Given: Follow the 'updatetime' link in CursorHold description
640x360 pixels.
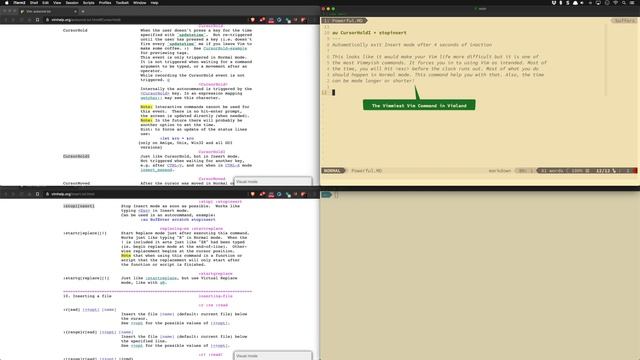Looking at the screenshot, I should pos(191,35).
